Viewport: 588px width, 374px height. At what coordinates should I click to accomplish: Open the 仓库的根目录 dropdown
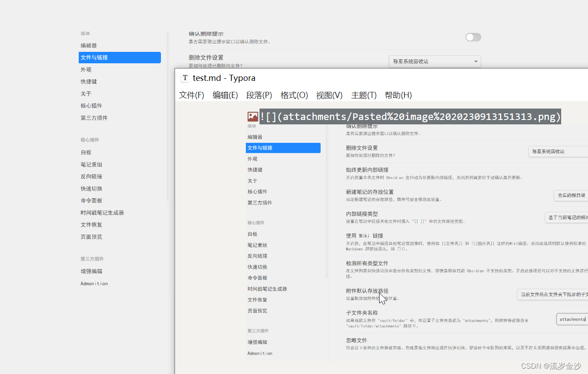point(571,196)
